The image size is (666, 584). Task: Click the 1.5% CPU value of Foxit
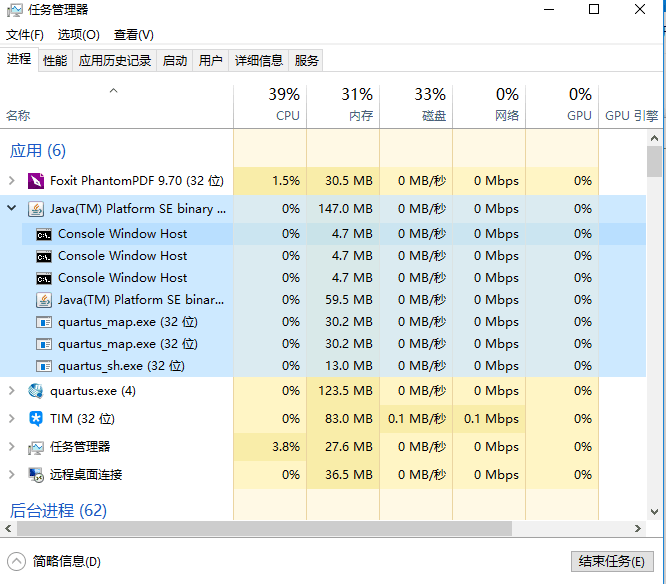click(x=286, y=181)
